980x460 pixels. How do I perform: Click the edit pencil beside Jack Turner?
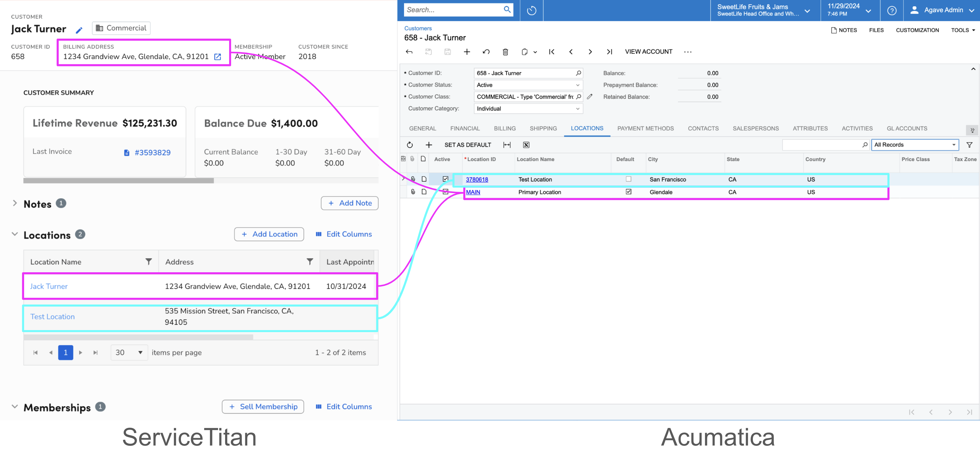[79, 30]
